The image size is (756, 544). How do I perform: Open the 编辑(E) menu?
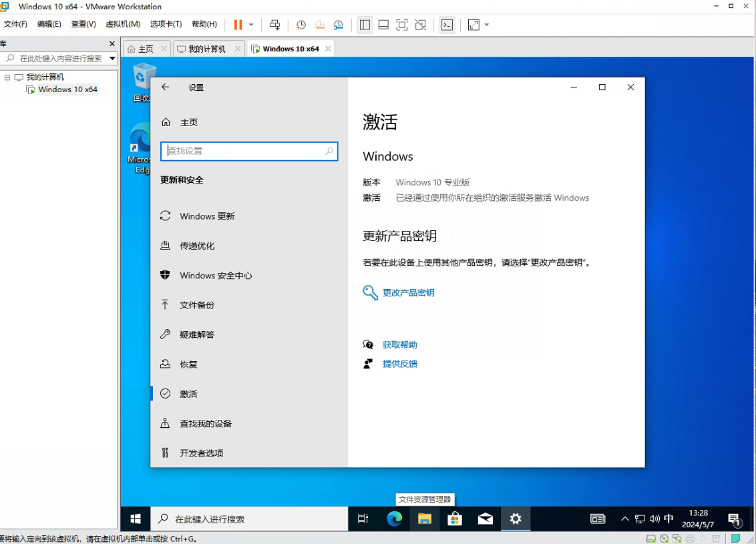49,24
